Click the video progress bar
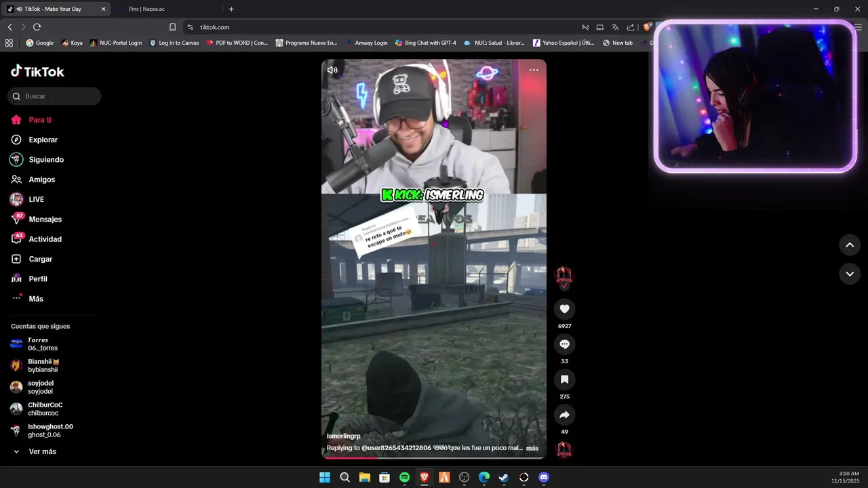The image size is (868, 488). (x=434, y=457)
